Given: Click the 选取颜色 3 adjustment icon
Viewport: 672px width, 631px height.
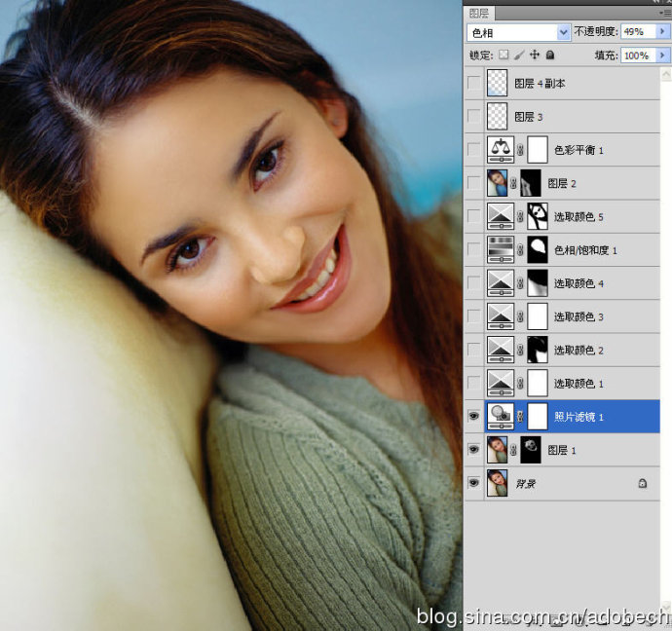Looking at the screenshot, I should 501,316.
